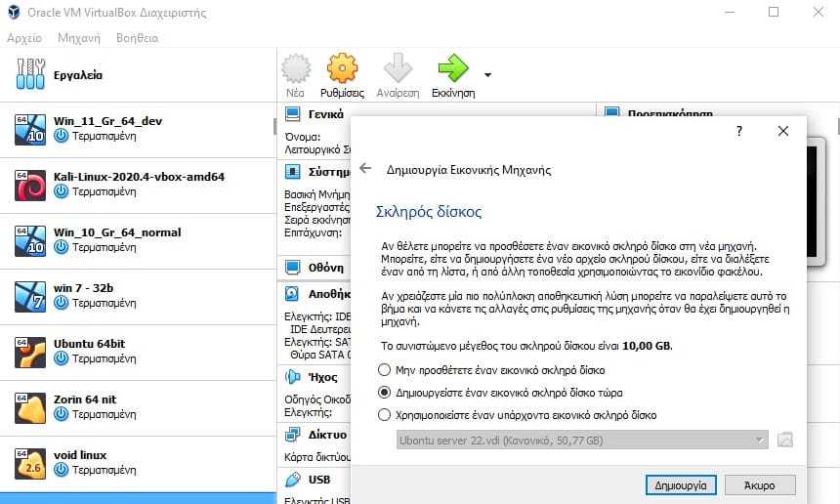Click the VirtualBox logo in title bar

click(x=14, y=12)
